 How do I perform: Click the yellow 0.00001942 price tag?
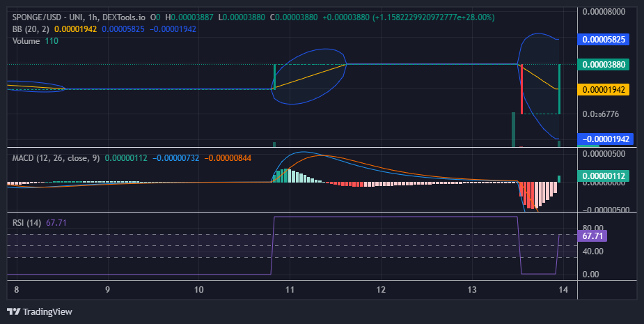coord(604,90)
